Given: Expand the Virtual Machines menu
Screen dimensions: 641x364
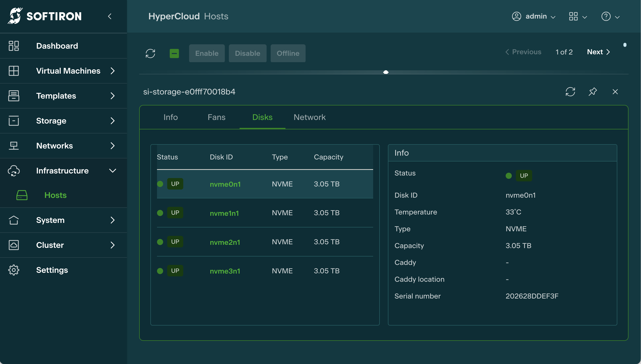Looking at the screenshot, I should pyautogui.click(x=113, y=71).
